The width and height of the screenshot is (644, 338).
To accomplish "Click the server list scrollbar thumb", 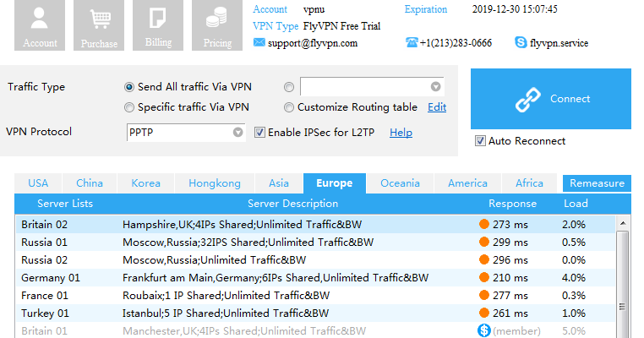I will coord(623,284).
